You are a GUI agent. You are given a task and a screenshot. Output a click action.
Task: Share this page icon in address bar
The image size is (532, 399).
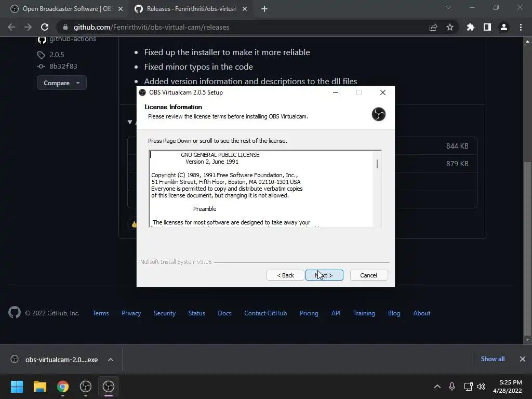pos(433,27)
